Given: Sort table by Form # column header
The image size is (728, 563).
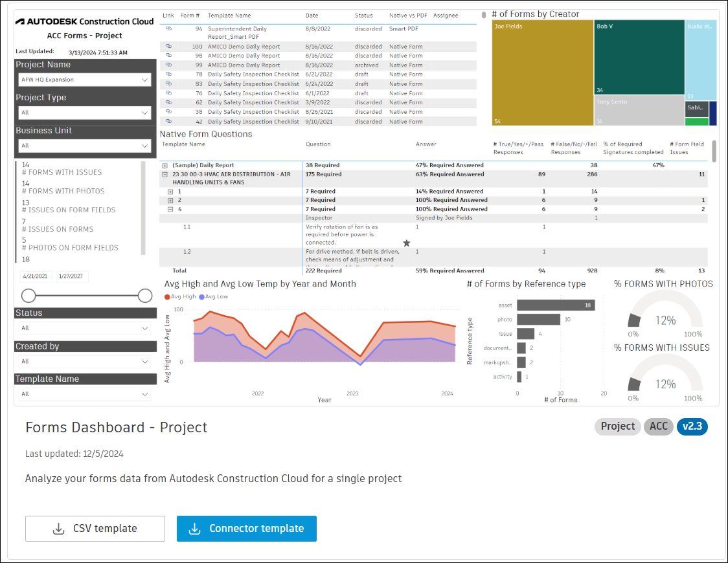Looking at the screenshot, I should pos(190,16).
